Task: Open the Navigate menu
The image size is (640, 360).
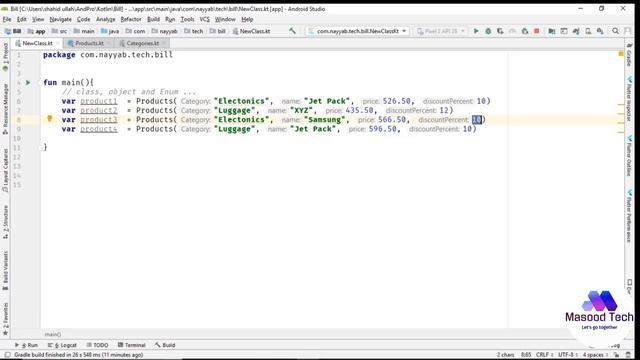Action: pos(60,19)
